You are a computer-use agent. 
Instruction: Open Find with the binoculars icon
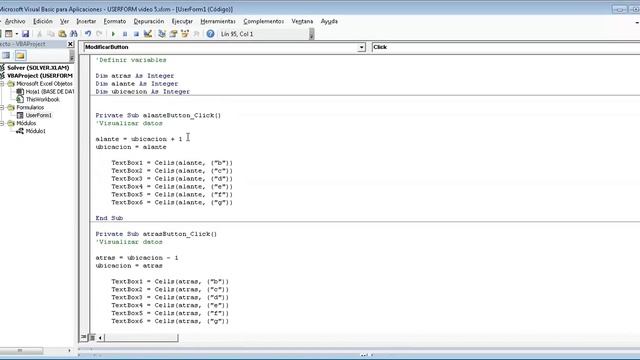(x=73, y=34)
